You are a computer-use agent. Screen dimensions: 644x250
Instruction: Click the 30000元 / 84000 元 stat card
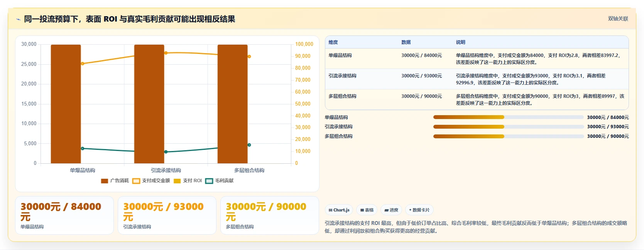pyautogui.click(x=64, y=215)
